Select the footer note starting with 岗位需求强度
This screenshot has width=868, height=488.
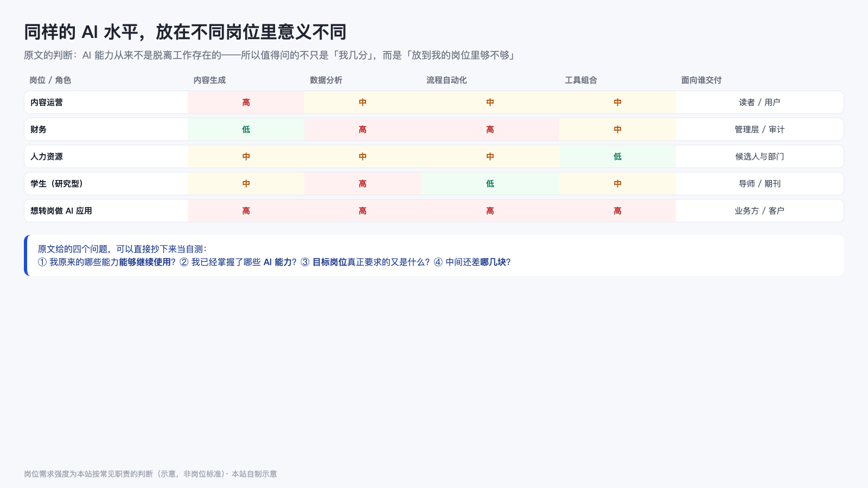[150, 474]
